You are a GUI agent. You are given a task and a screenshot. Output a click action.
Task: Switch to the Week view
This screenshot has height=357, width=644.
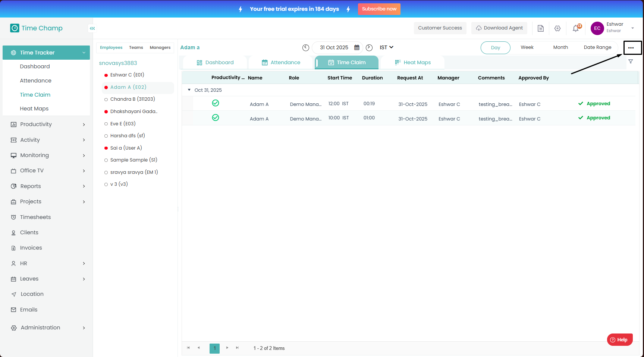[527, 47]
